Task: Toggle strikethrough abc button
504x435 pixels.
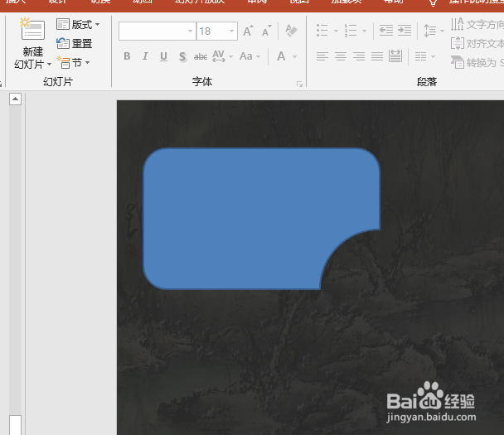Action: point(201,57)
